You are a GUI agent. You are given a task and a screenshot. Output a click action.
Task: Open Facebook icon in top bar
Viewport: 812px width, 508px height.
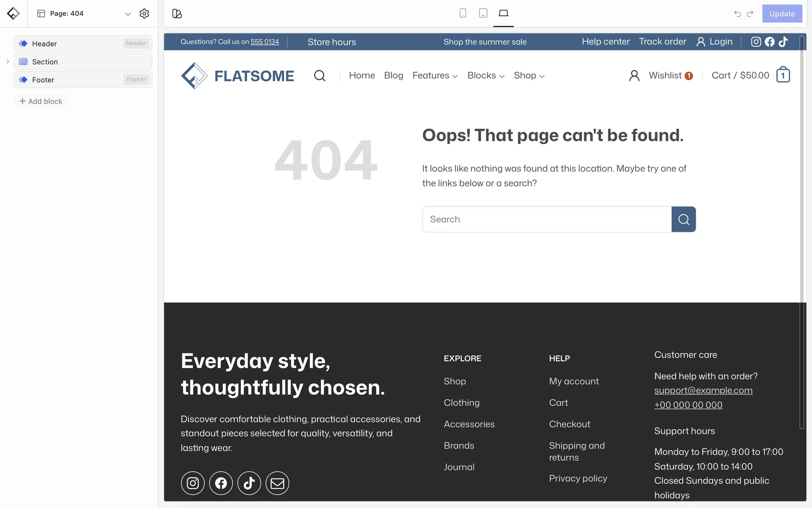(x=770, y=42)
